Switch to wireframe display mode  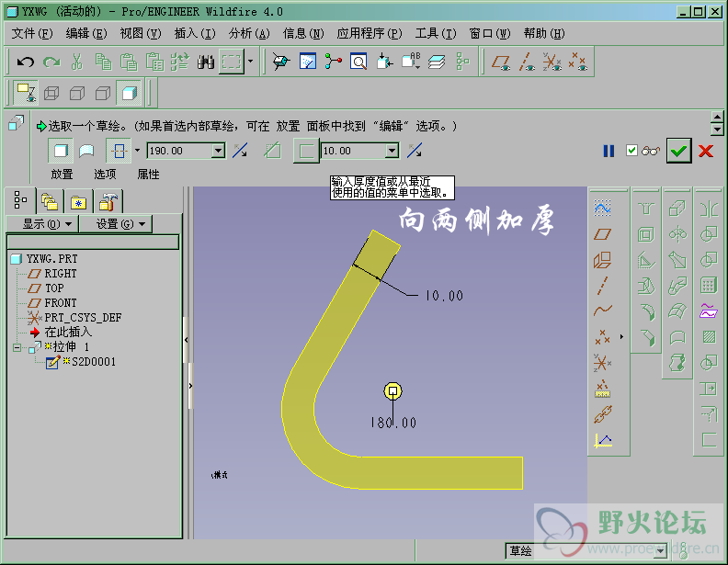tap(51, 93)
